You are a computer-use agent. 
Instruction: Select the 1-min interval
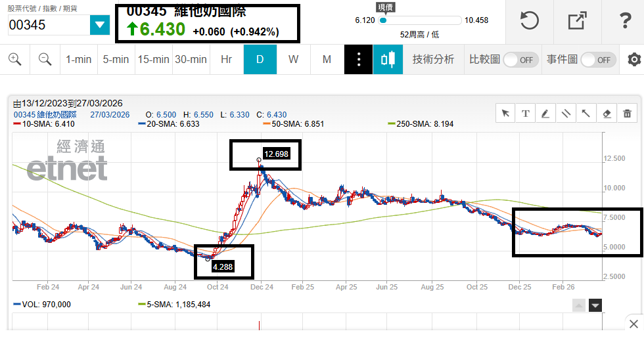[x=78, y=60]
